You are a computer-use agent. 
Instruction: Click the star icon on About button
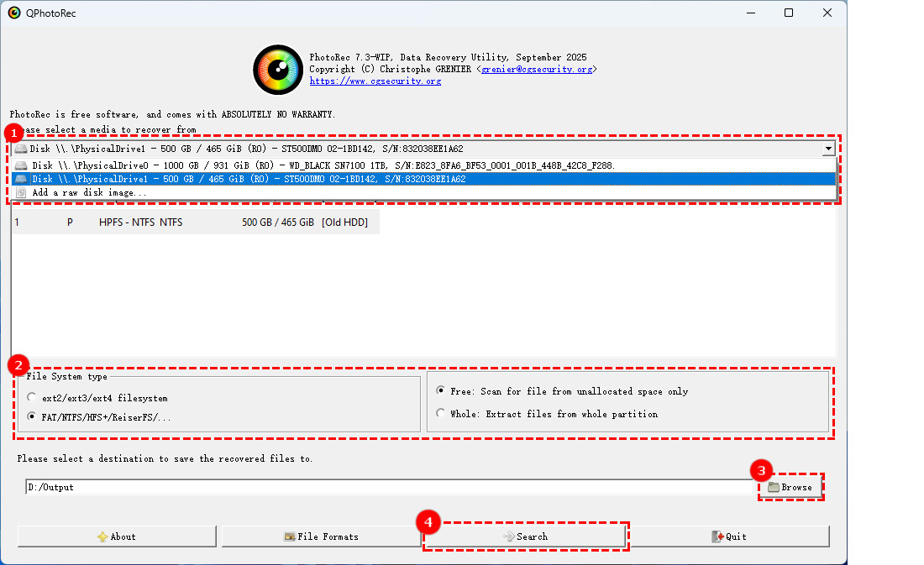[102, 536]
